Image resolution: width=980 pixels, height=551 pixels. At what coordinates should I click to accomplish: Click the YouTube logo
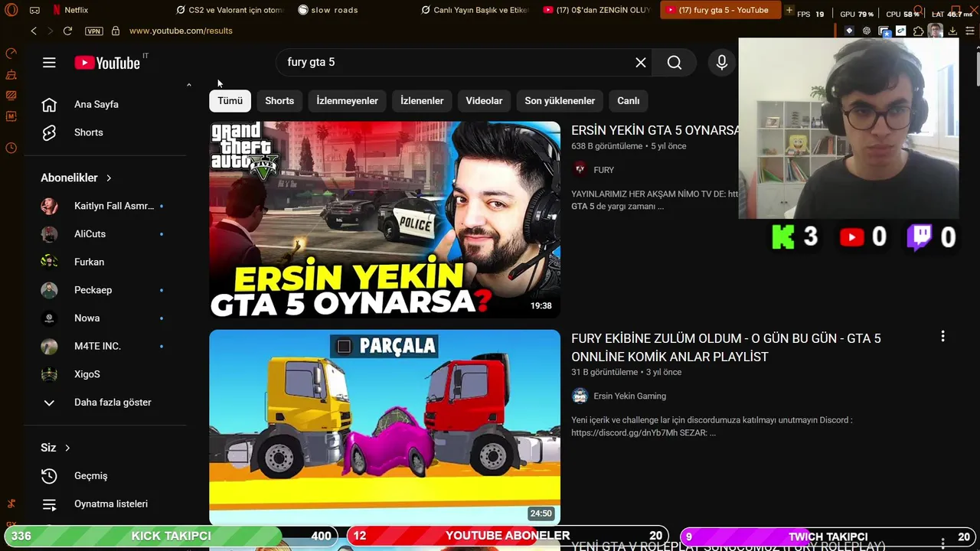107,63
